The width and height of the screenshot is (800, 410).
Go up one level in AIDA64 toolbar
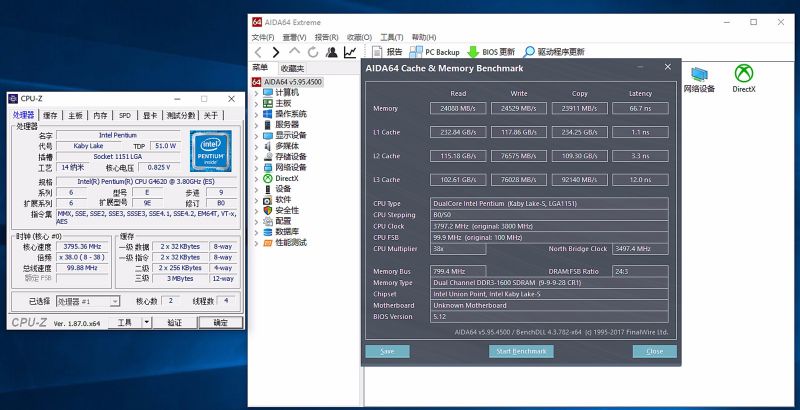pyautogui.click(x=294, y=52)
